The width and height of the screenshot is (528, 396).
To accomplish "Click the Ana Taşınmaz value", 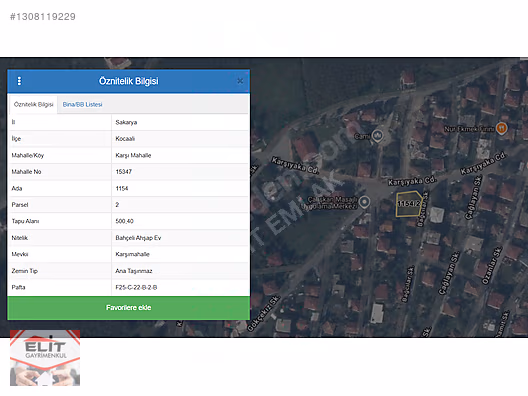I will pos(134,271).
